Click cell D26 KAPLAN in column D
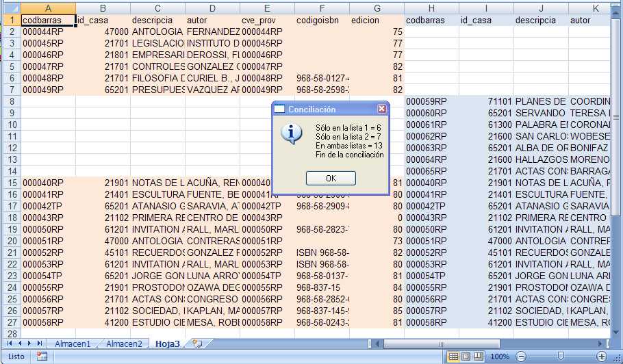The image size is (623, 364). (212, 311)
